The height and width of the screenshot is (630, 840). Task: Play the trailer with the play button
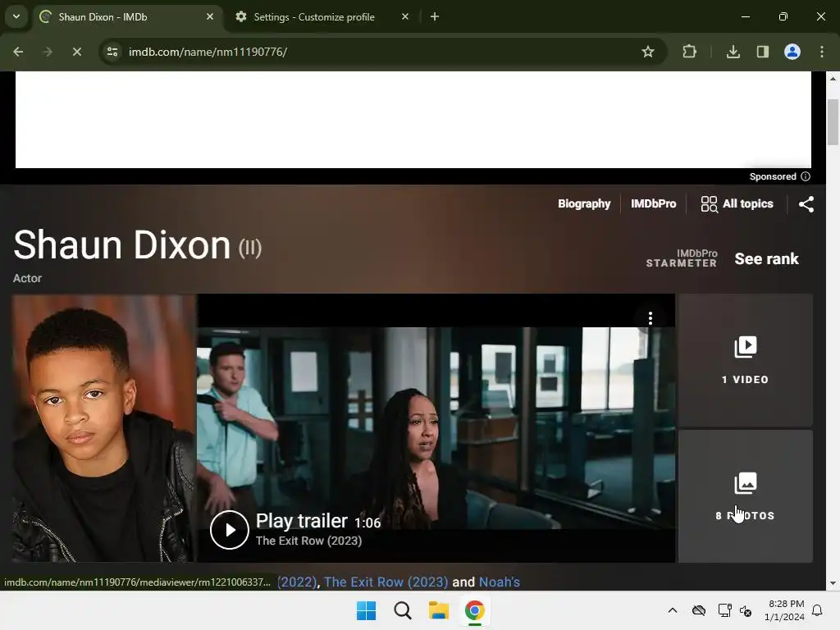230,530
